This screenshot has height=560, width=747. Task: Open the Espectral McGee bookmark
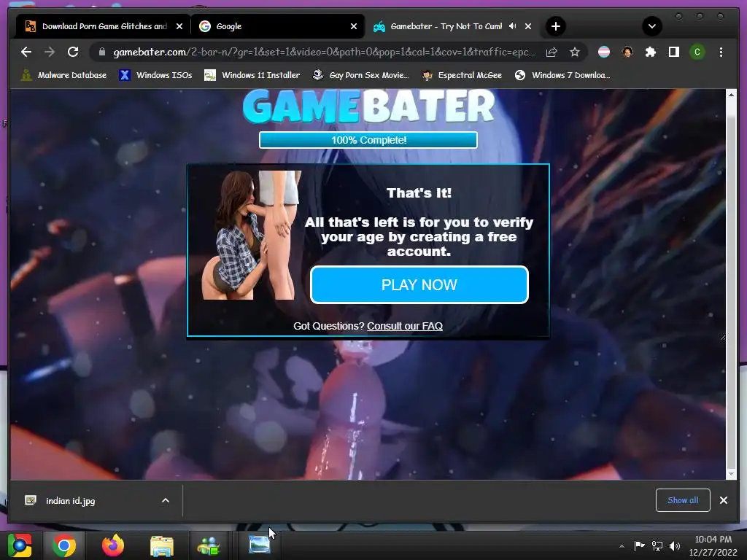(462, 75)
